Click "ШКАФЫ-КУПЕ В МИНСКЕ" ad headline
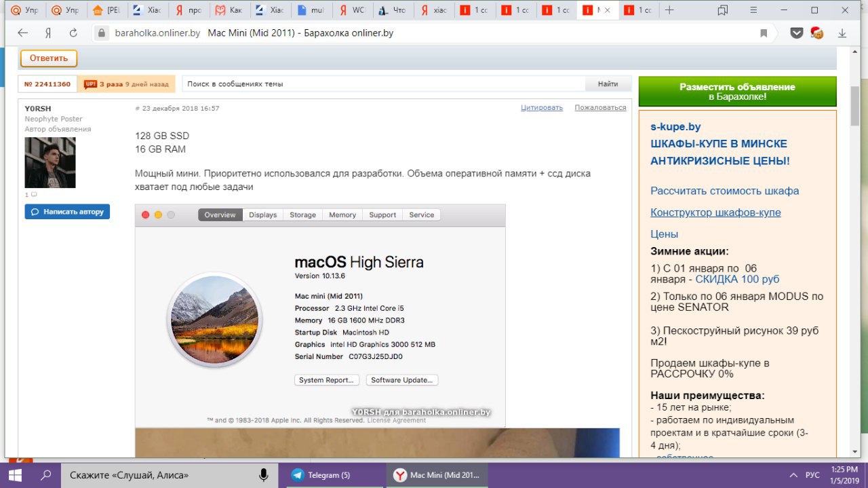Image resolution: width=868 pixels, height=488 pixels. click(x=719, y=144)
